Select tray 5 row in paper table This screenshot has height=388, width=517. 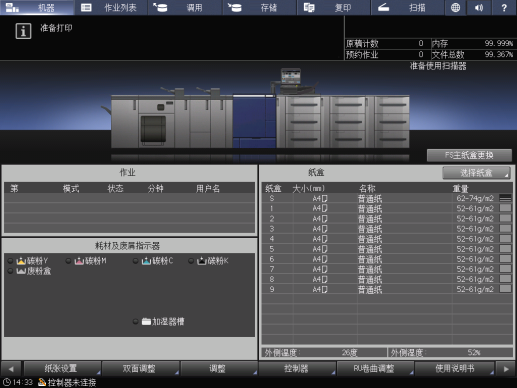(x=387, y=249)
